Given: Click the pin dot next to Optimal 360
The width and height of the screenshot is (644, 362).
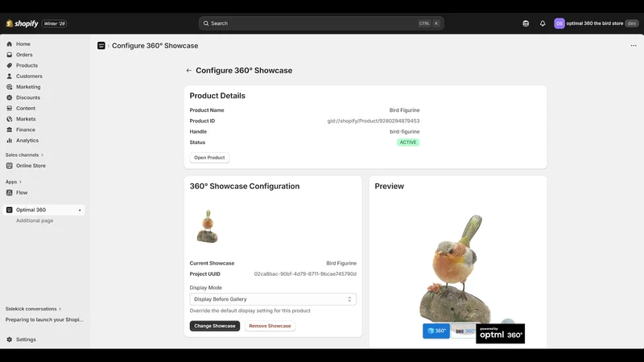Looking at the screenshot, I should [x=80, y=210].
